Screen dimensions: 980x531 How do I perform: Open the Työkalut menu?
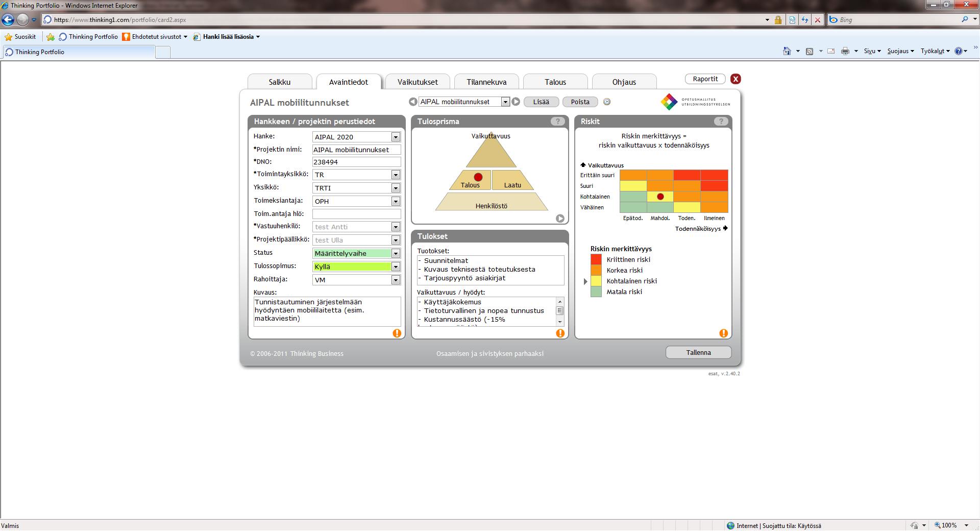pyautogui.click(x=935, y=51)
